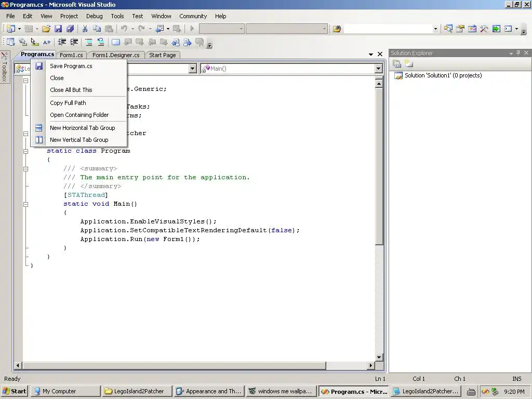The width and height of the screenshot is (532, 399).
Task: Open the Properties Window toolbar icon
Action: pos(460,29)
